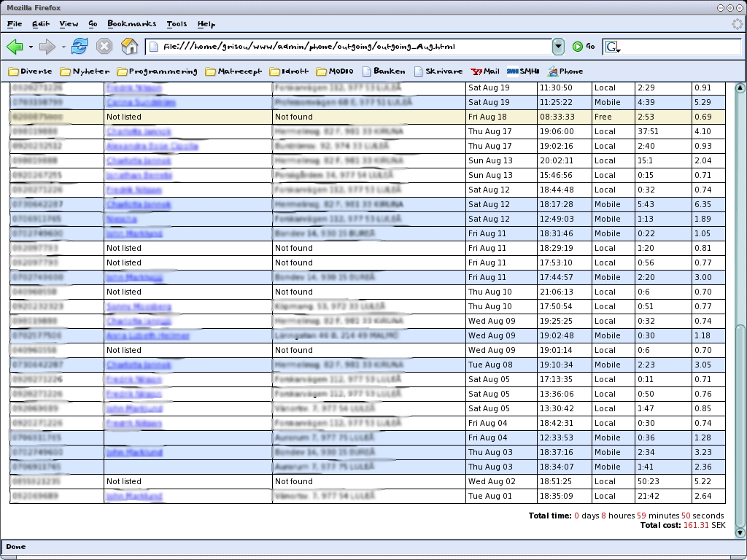747x560 pixels.
Task: Click the web search input field
Action: (x=678, y=47)
